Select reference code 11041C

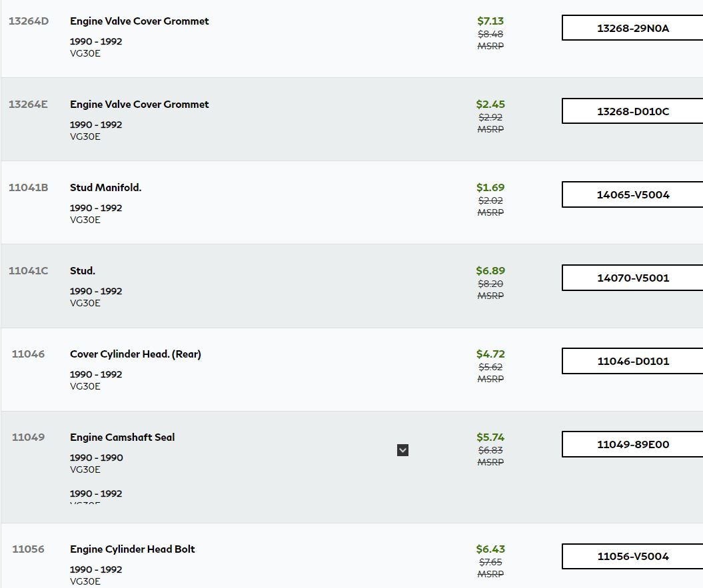29,271
